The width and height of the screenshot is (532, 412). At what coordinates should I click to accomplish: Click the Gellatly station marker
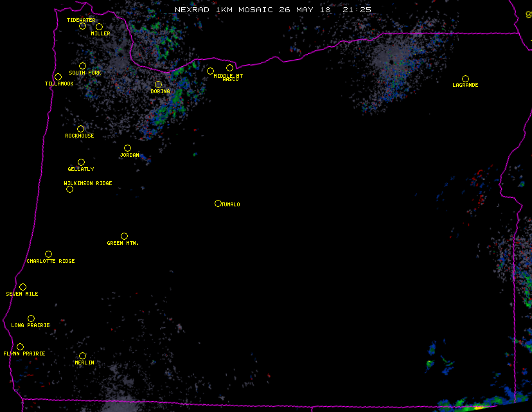[81, 162]
